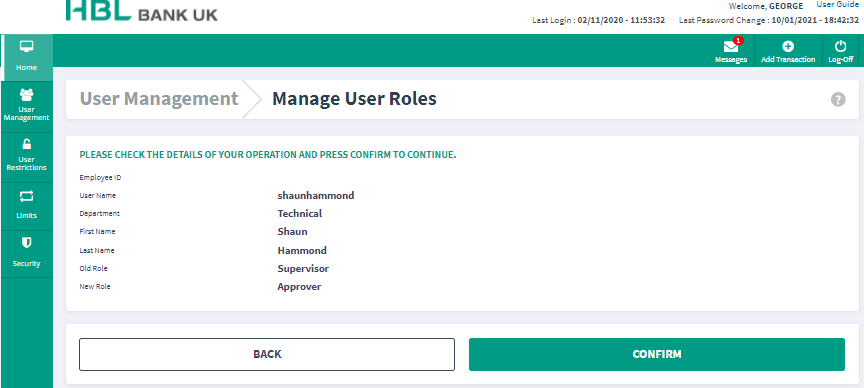This screenshot has height=388, width=864.
Task: Click the New Role label
Action: [x=95, y=287]
